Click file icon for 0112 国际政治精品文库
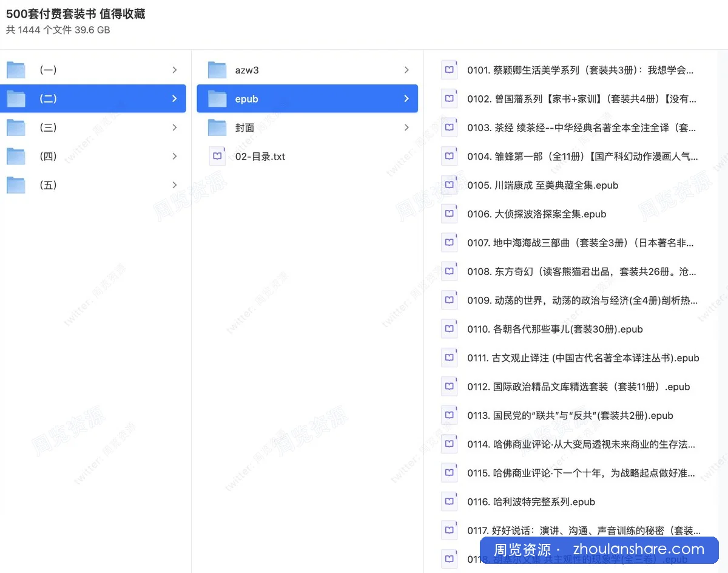The image size is (728, 573). pos(449,387)
